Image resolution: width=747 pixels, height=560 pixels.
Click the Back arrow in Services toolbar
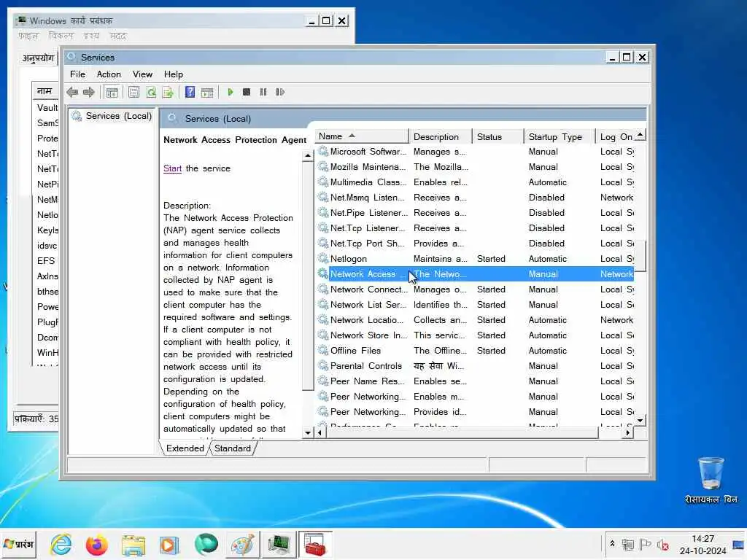click(x=72, y=92)
